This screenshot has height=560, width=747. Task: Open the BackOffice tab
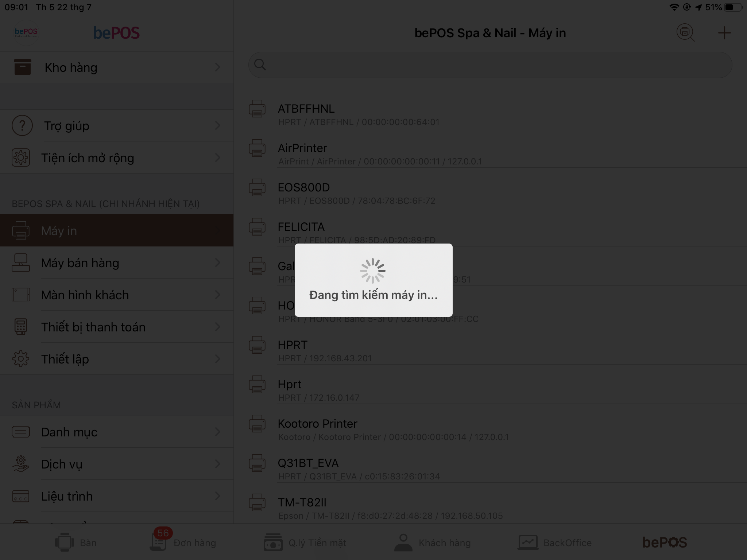(555, 542)
